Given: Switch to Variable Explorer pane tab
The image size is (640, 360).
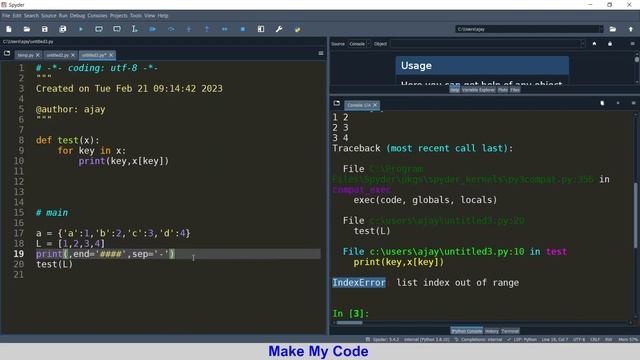Looking at the screenshot, I should click(478, 90).
